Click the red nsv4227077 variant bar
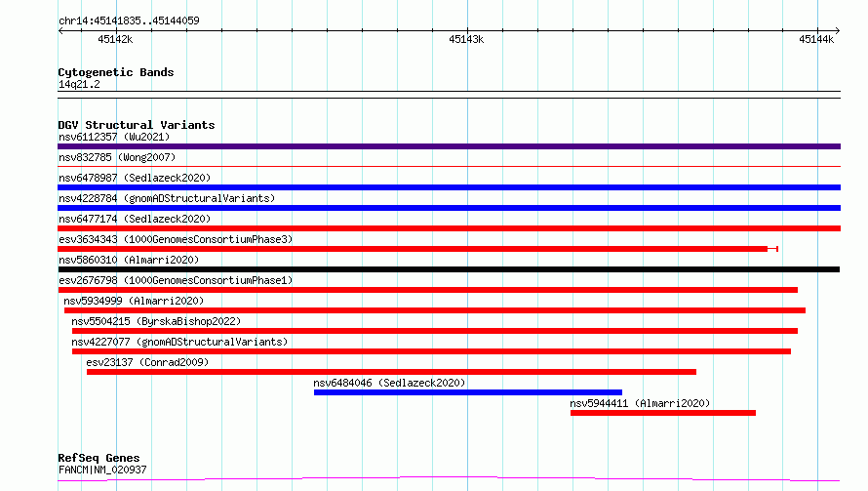The height and width of the screenshot is (491, 868). pos(431,351)
